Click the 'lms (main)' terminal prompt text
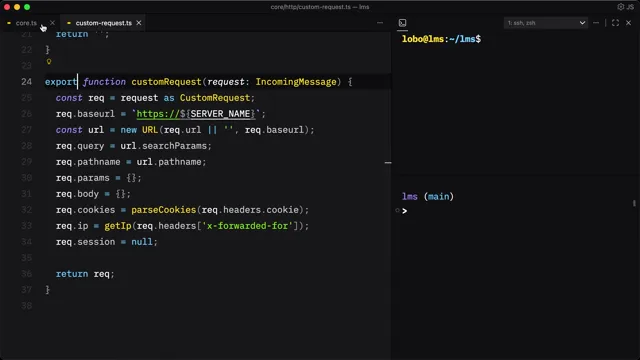The width and height of the screenshot is (640, 360). (428, 197)
